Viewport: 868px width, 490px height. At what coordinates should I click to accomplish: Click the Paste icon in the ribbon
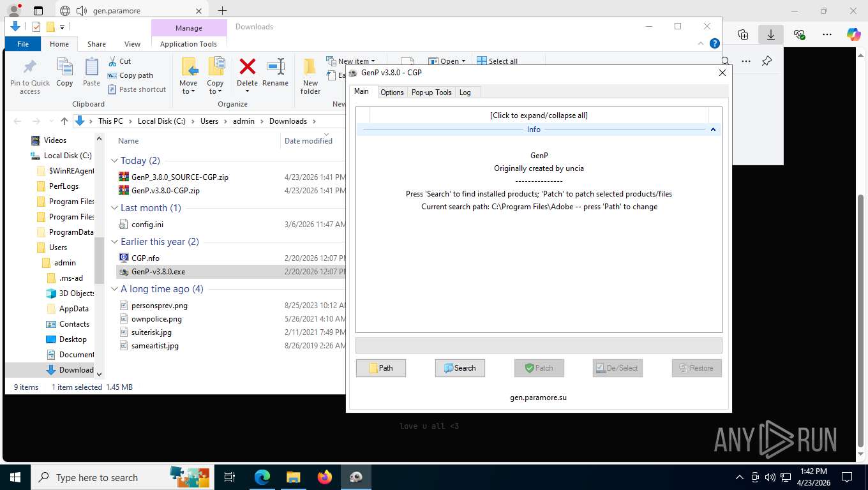click(91, 72)
